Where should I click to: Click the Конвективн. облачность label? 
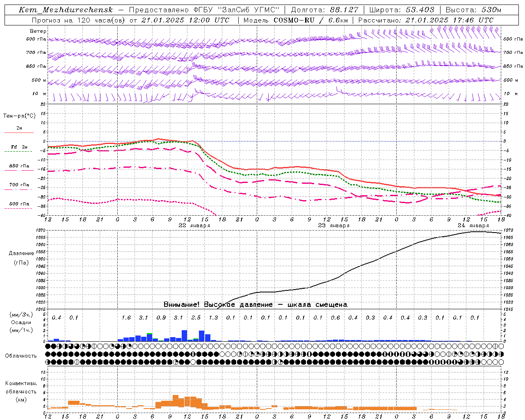click(21, 387)
